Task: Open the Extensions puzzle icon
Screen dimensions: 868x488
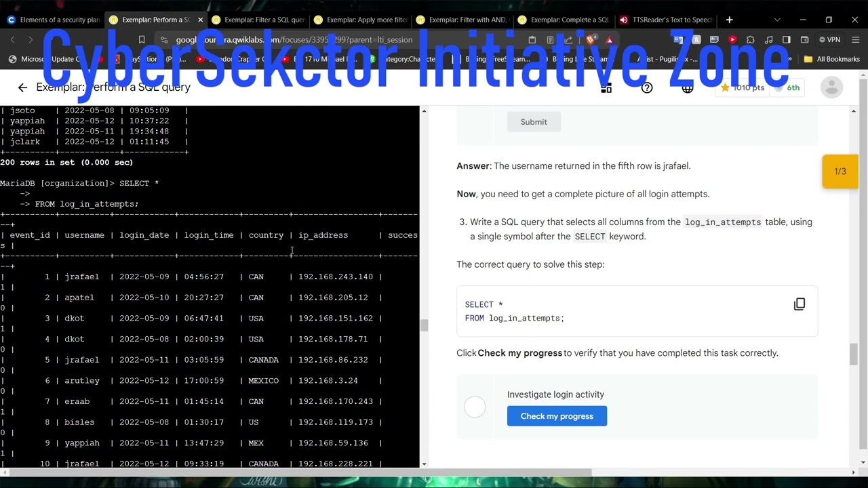Action: point(750,39)
